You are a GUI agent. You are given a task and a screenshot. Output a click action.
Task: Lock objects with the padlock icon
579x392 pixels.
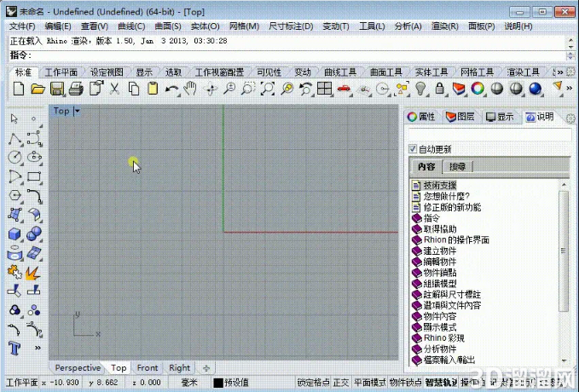tap(439, 89)
